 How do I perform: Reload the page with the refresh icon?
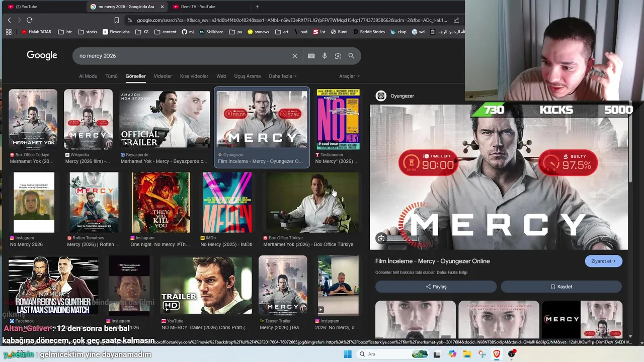click(x=29, y=20)
